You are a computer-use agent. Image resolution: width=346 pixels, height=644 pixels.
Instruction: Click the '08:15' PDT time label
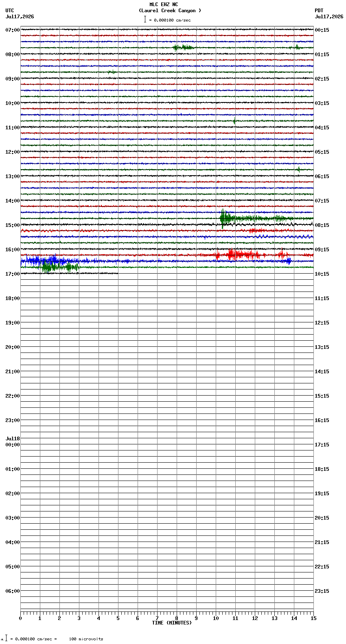(x=322, y=225)
